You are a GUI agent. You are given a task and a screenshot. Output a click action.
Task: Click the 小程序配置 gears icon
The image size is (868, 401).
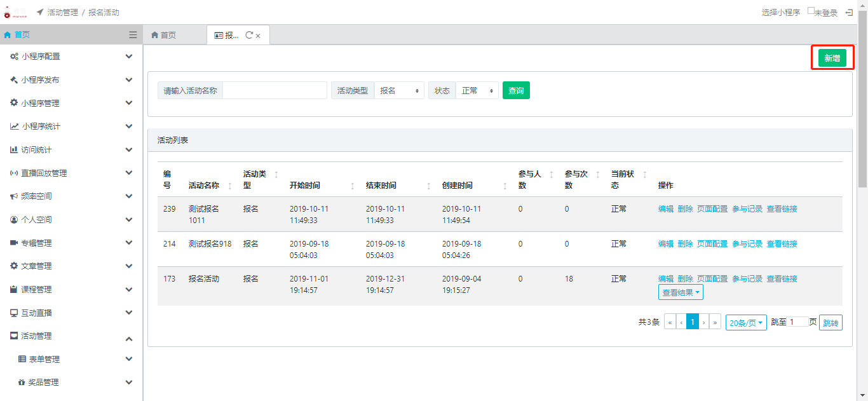click(14, 57)
